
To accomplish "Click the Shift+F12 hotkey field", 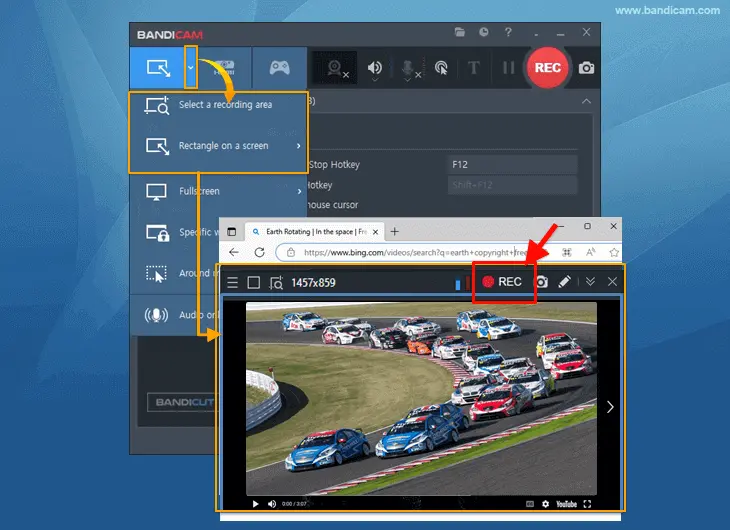I will (512, 185).
